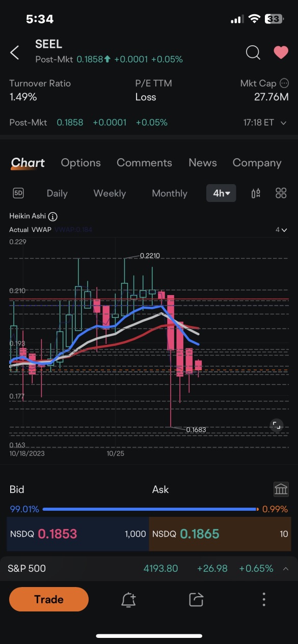Open the chart layout grid icon
This screenshot has height=644, width=298.
[x=281, y=193]
